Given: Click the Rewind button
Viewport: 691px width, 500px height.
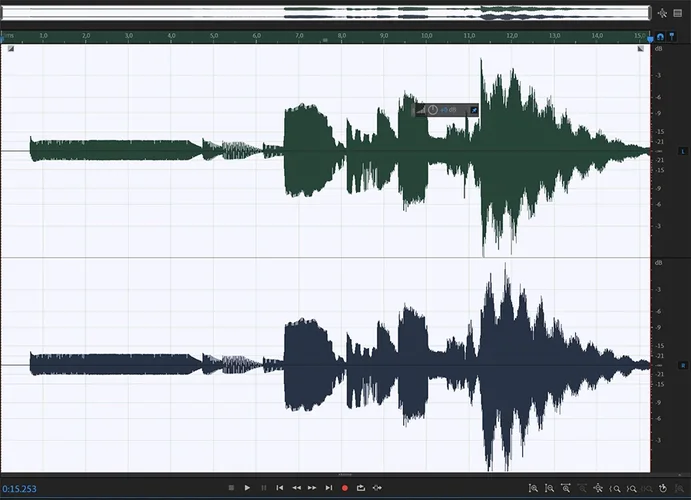Looking at the screenshot, I should coord(296,488).
